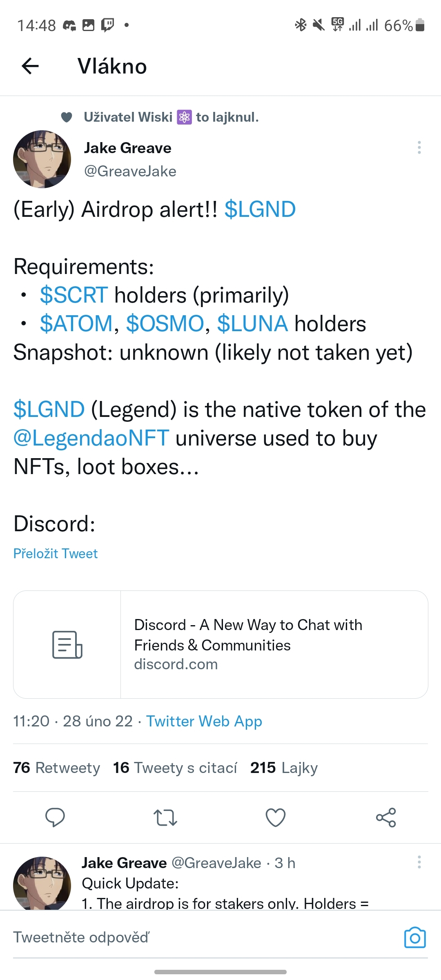441x980 pixels.
Task: Open the $SCRT cashtag link
Action: point(73,295)
